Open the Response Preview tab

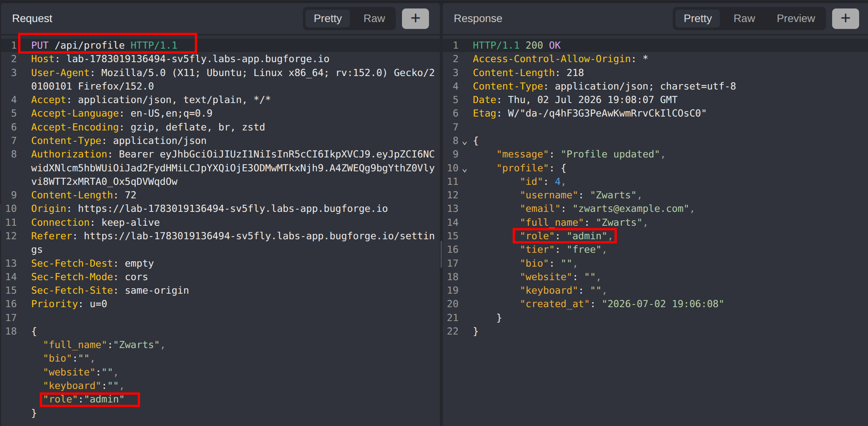tap(795, 19)
